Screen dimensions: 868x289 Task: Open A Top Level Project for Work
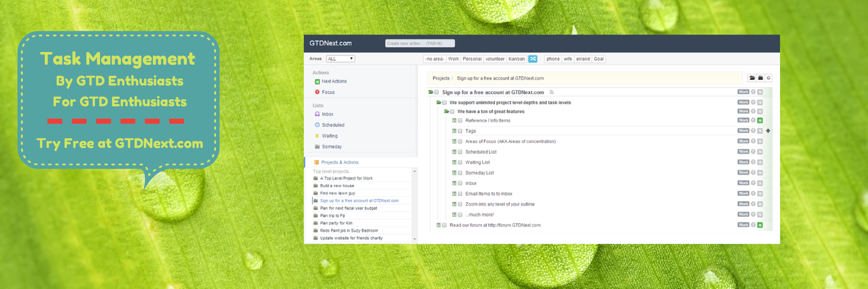coord(346,178)
